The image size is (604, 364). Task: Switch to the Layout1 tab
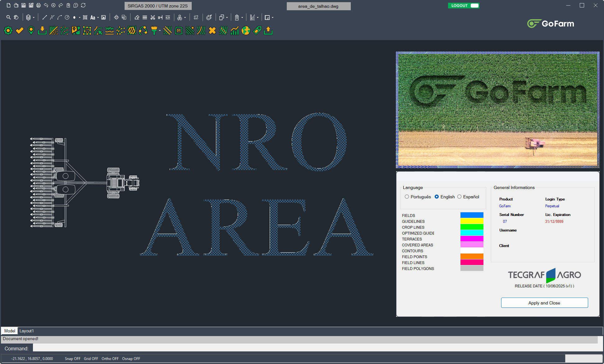click(26, 331)
